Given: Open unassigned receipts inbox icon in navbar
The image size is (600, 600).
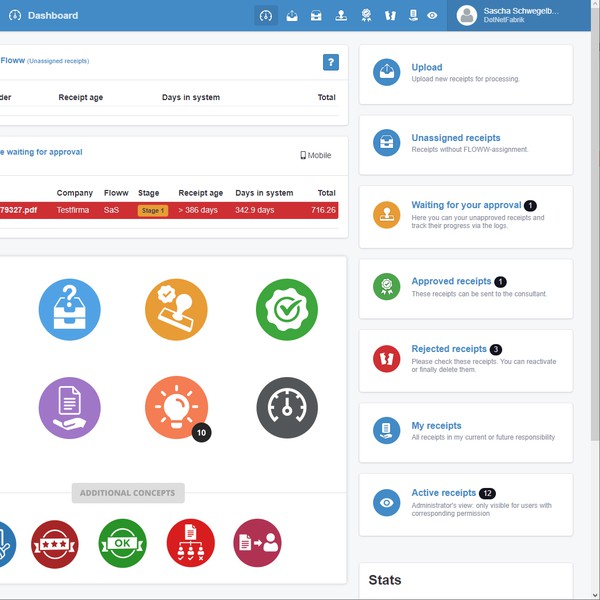Looking at the screenshot, I should [316, 16].
